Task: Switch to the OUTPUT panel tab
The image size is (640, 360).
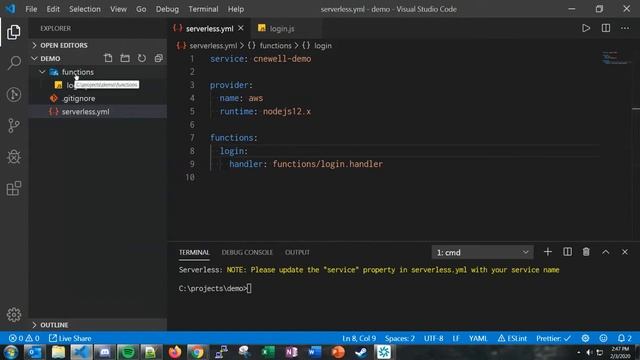Action: tap(297, 252)
